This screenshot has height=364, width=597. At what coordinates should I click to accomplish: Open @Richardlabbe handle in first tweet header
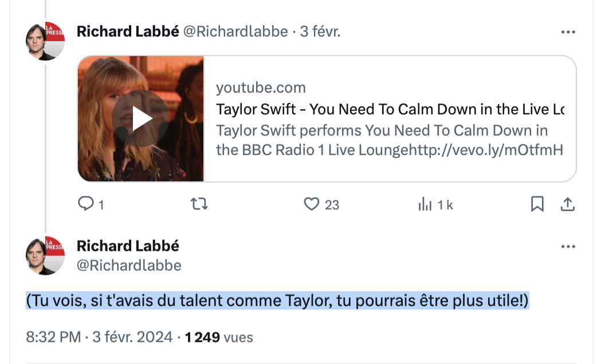tap(235, 31)
